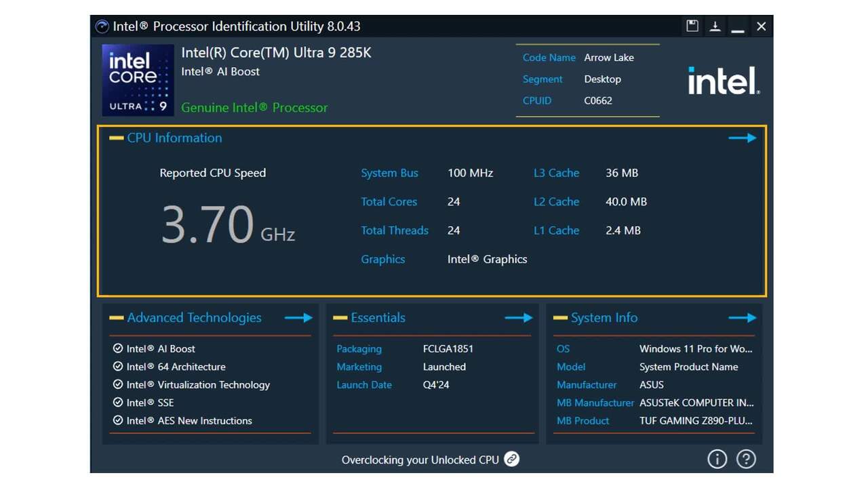Open the info icon at bottom right
The height and width of the screenshot is (488, 868).
tap(717, 459)
